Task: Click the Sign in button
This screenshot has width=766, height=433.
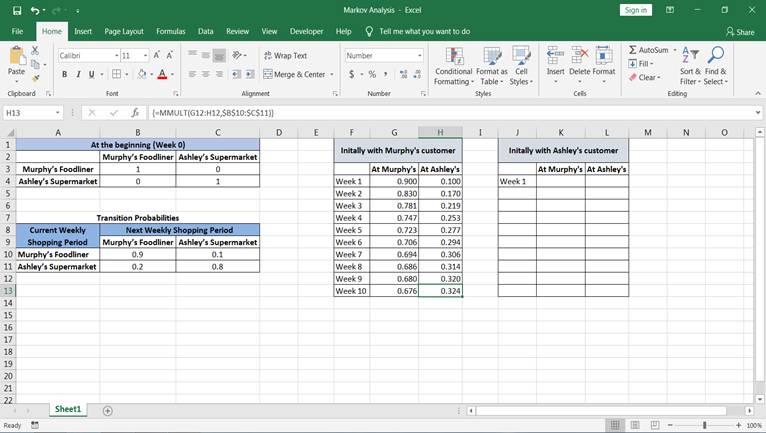Action: click(x=636, y=10)
